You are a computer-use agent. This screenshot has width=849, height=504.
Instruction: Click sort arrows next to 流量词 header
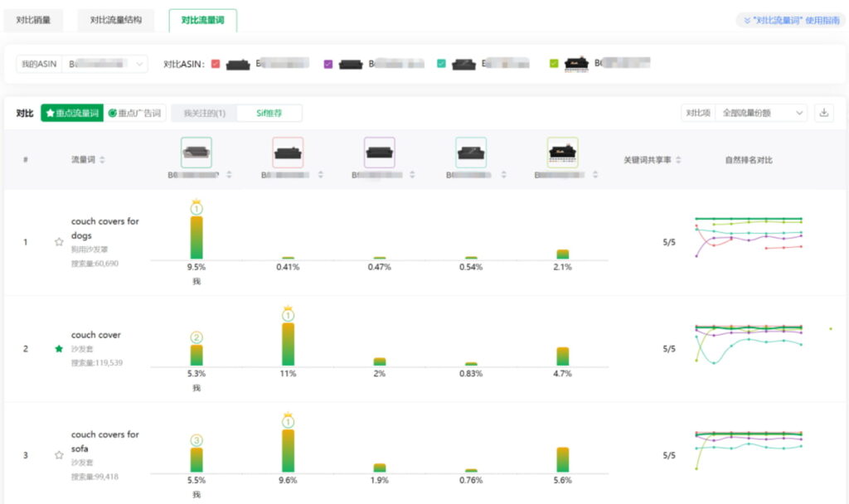[103, 160]
